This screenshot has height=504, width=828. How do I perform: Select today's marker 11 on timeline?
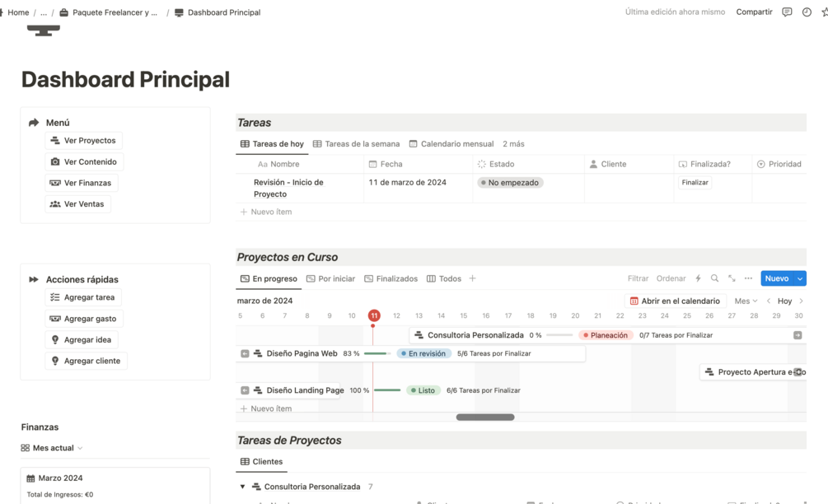pyautogui.click(x=374, y=315)
